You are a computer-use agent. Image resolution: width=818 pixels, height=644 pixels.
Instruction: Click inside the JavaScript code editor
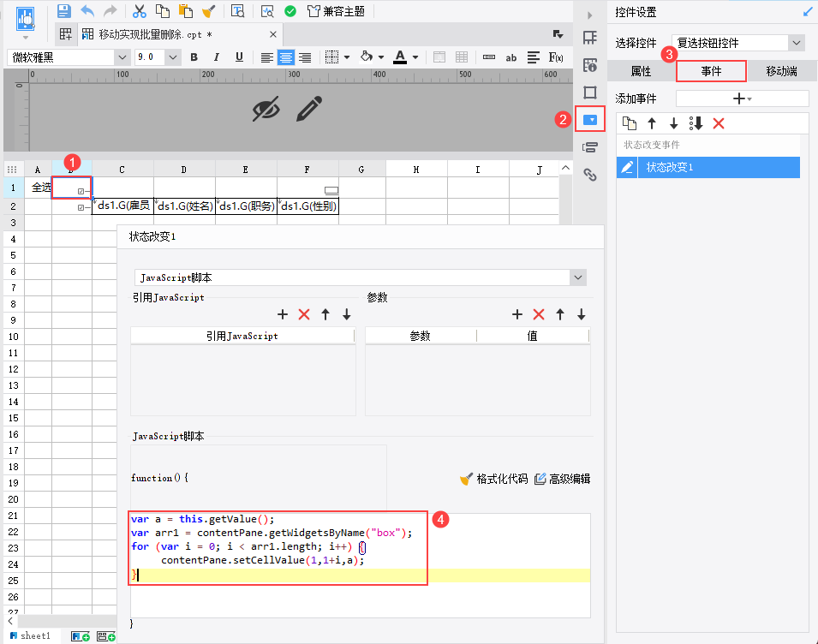tap(360, 565)
